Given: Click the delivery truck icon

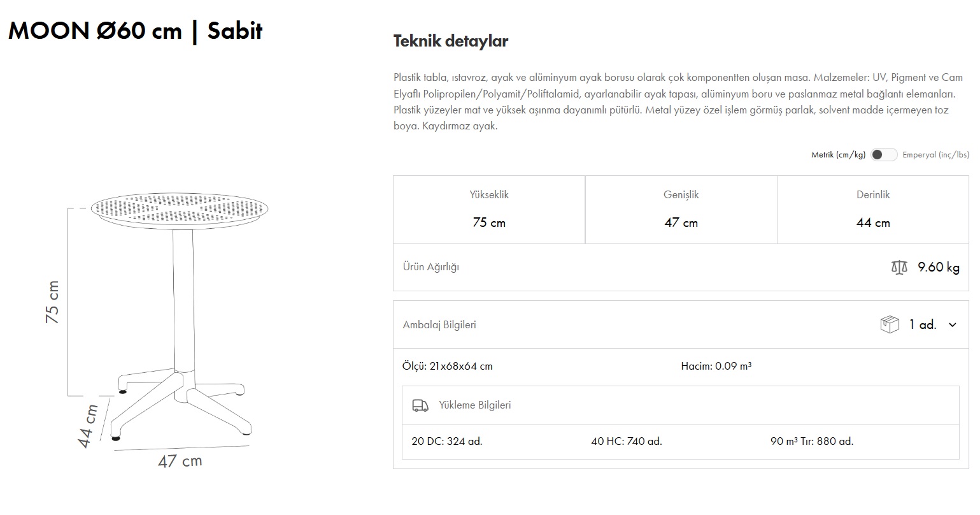Looking at the screenshot, I should coord(420,405).
